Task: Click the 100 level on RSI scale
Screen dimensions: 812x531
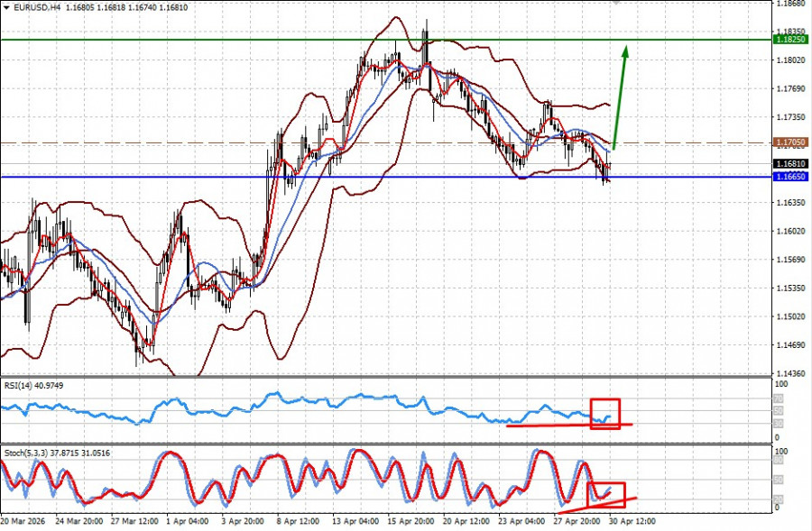Action: [x=781, y=384]
